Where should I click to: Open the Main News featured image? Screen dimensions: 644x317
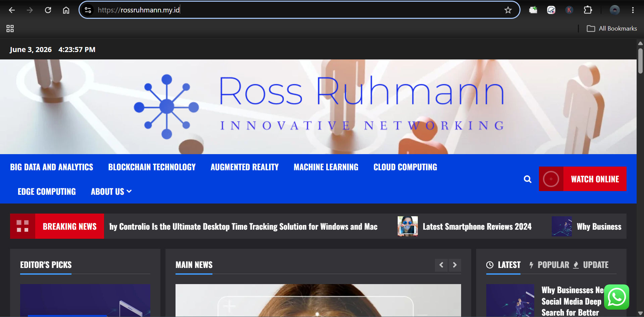tap(318, 301)
